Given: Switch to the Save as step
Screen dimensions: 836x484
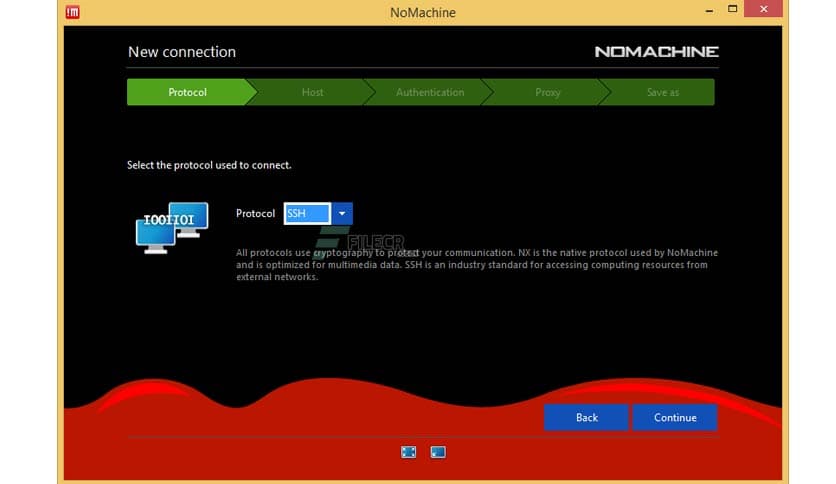Looking at the screenshot, I should tap(663, 92).
